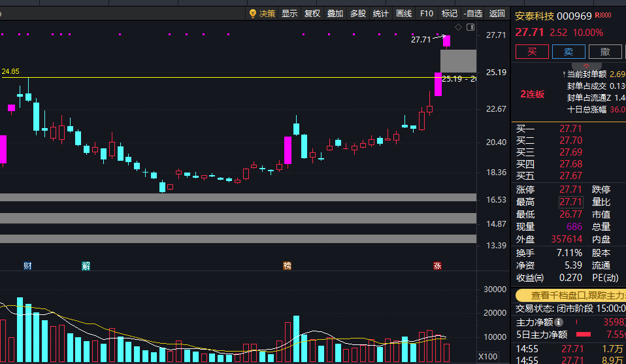Viewport: 626px width, 364px height.
Task: Select the 画线 drawing tools menu
Action: click(404, 14)
